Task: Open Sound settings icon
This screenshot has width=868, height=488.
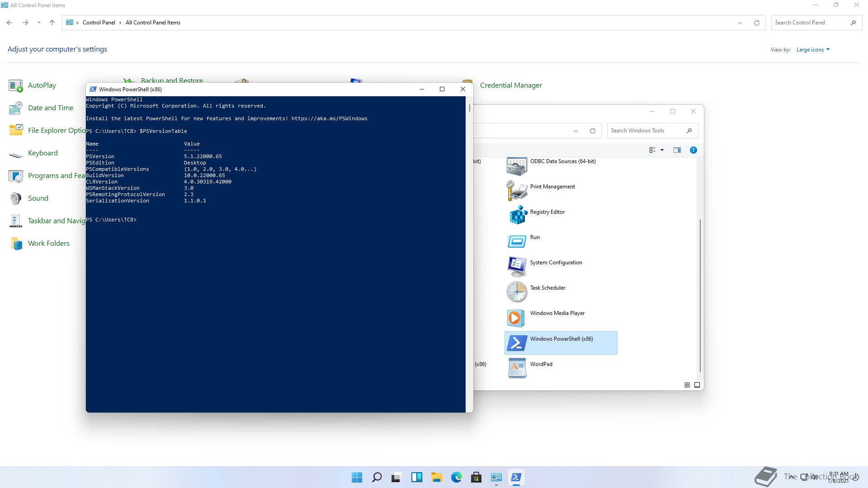Action: [x=16, y=198]
